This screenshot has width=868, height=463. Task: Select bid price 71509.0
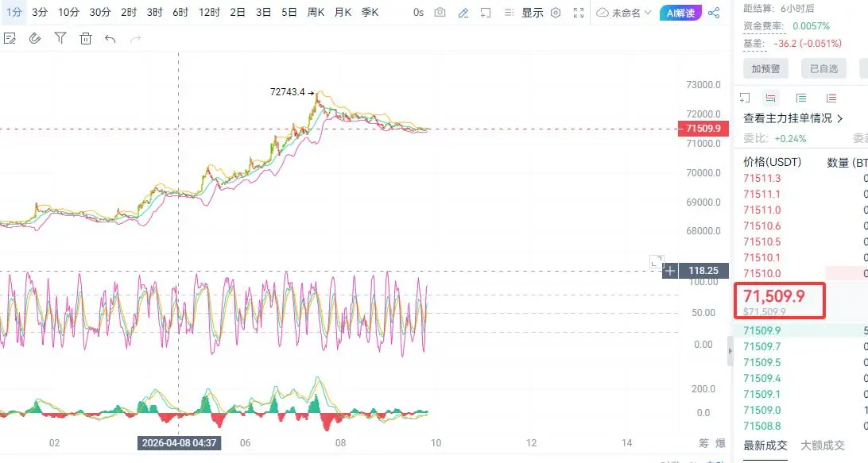coord(761,410)
